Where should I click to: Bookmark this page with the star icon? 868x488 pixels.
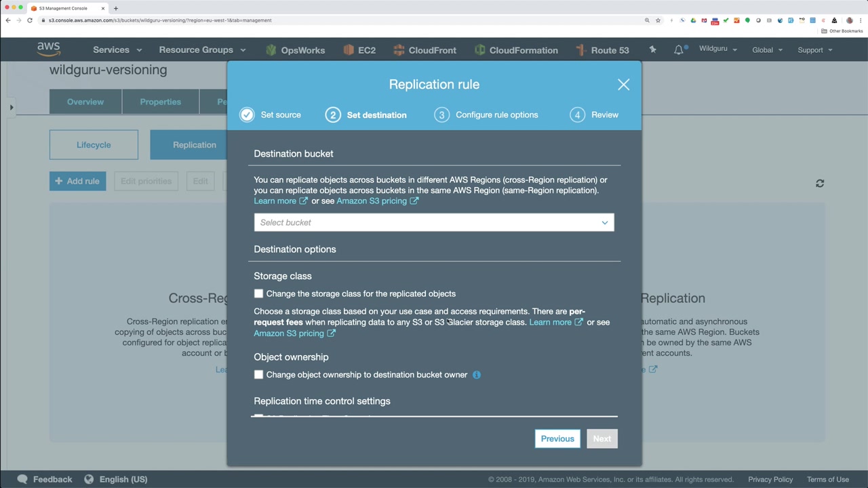[x=658, y=20]
